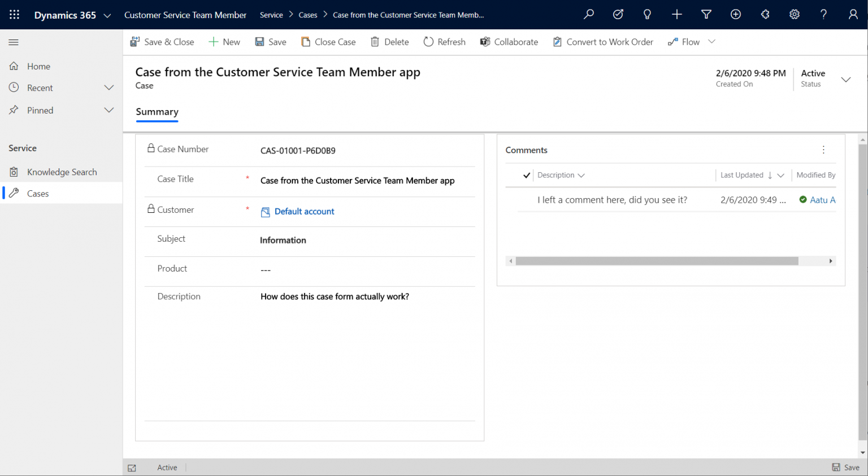The image size is (868, 476).
Task: Open the Comments more commands ellipsis
Action: tap(823, 150)
